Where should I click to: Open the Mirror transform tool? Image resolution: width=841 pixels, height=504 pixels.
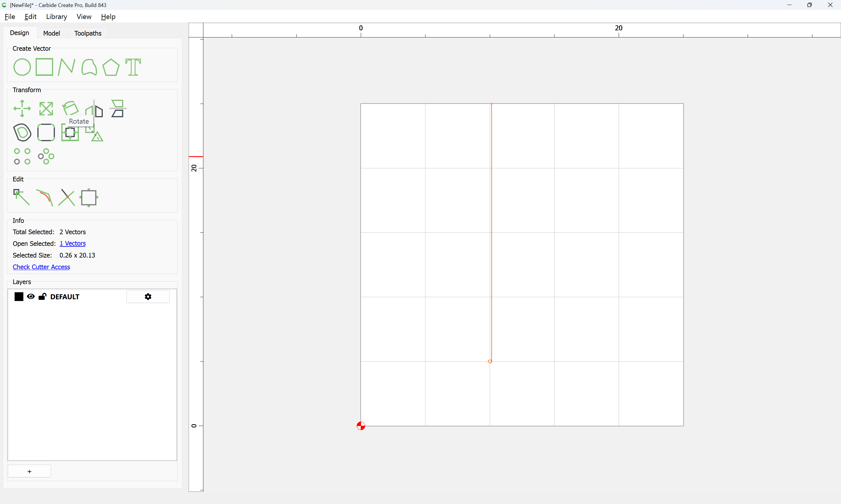pyautogui.click(x=94, y=110)
